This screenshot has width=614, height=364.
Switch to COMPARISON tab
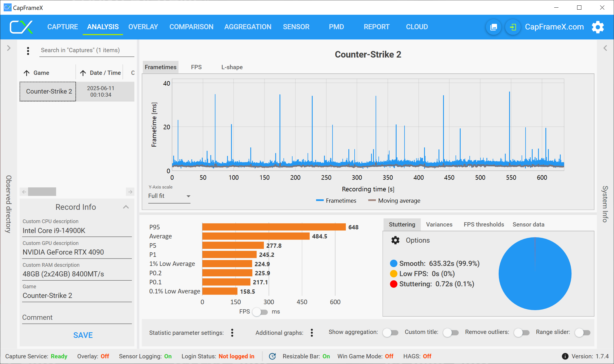click(x=191, y=27)
